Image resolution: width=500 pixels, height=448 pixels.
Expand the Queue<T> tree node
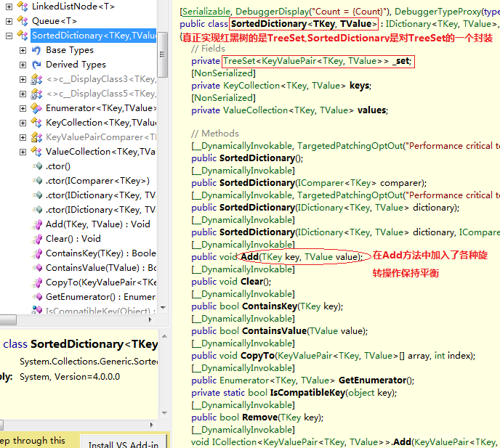point(9,21)
